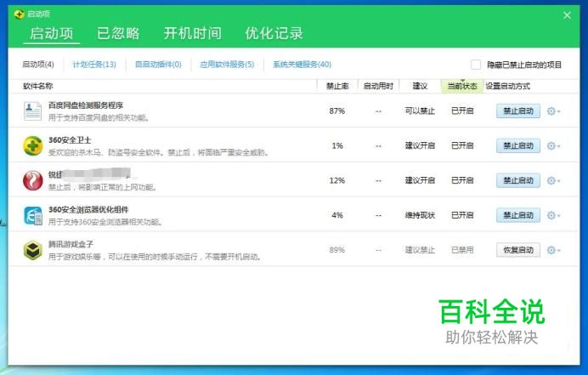Click 禁止启动 for the 锐捷 entry
This screenshot has width=588, height=375.
click(518, 180)
